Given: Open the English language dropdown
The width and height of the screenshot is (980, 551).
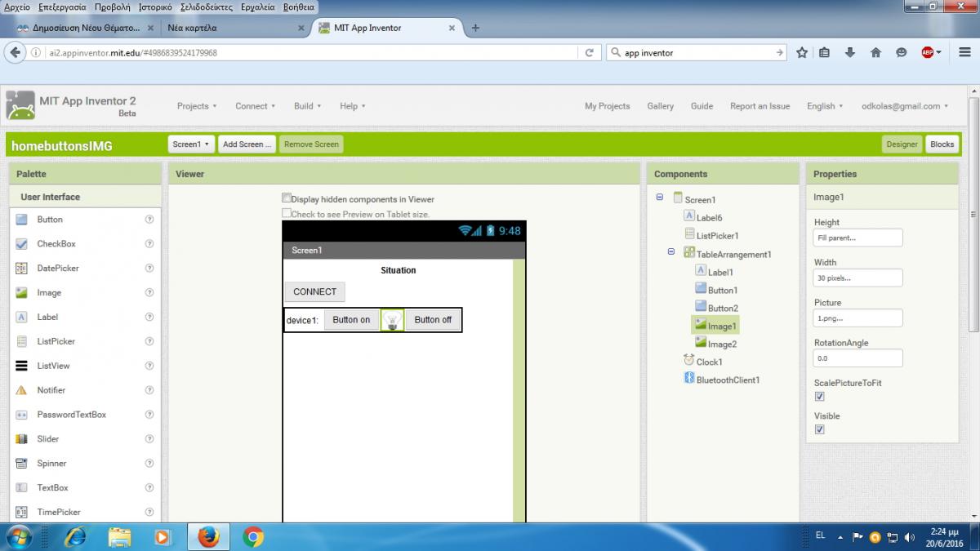Looking at the screenshot, I should coord(826,106).
